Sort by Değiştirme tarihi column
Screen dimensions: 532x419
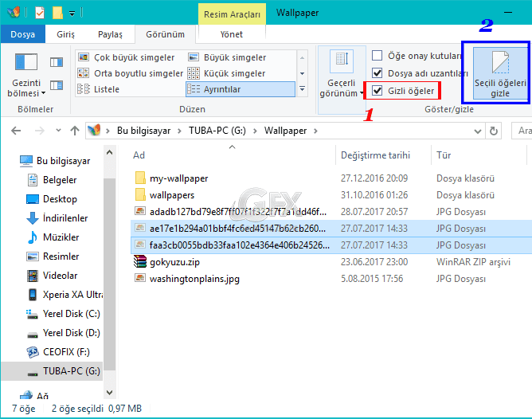click(x=383, y=155)
